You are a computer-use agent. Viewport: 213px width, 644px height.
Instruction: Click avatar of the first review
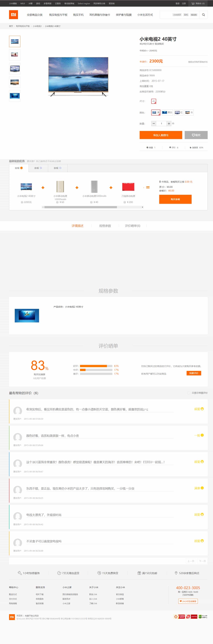pyautogui.click(x=17, y=411)
